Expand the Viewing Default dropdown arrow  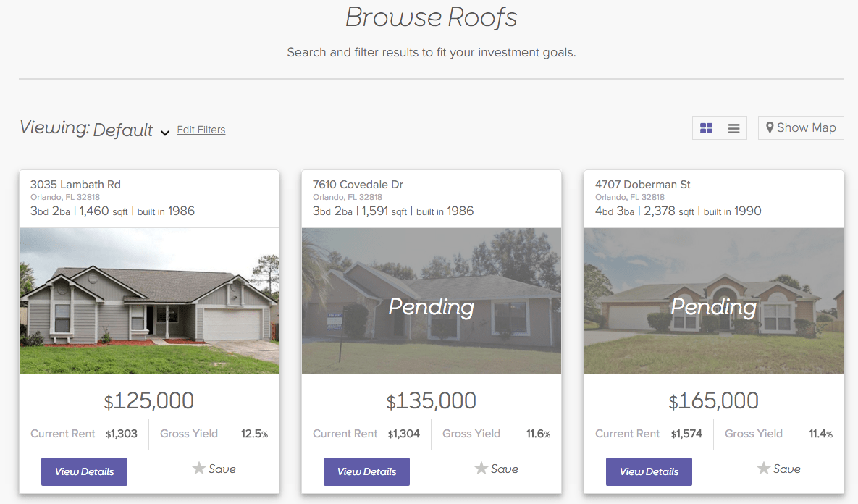[x=165, y=133]
